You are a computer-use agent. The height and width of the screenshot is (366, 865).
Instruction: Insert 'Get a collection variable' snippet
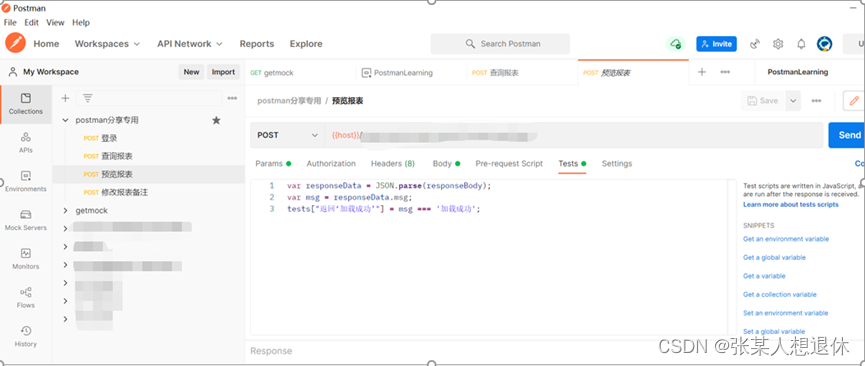779,294
